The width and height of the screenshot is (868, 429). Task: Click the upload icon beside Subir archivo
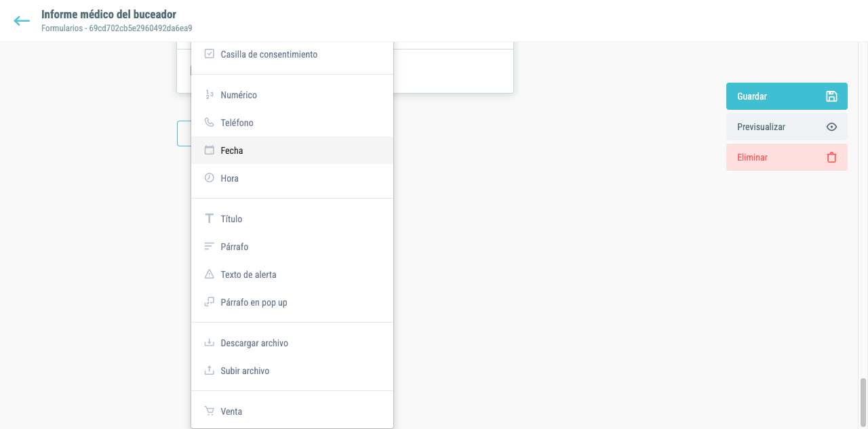[210, 371]
